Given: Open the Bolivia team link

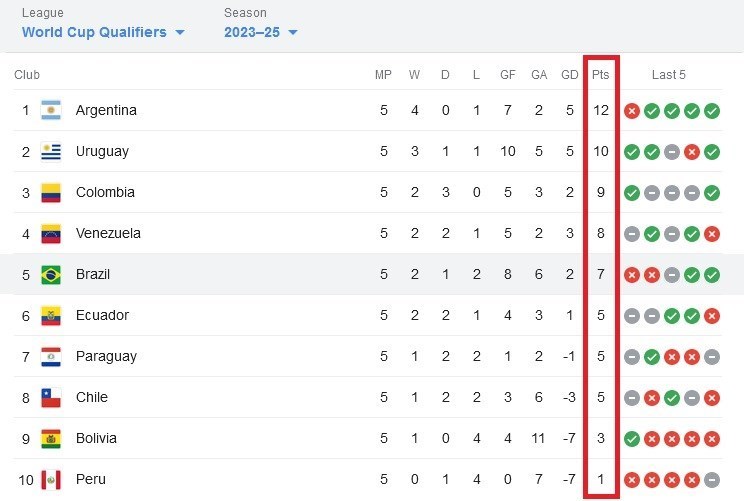Looking at the screenshot, I should [x=96, y=438].
